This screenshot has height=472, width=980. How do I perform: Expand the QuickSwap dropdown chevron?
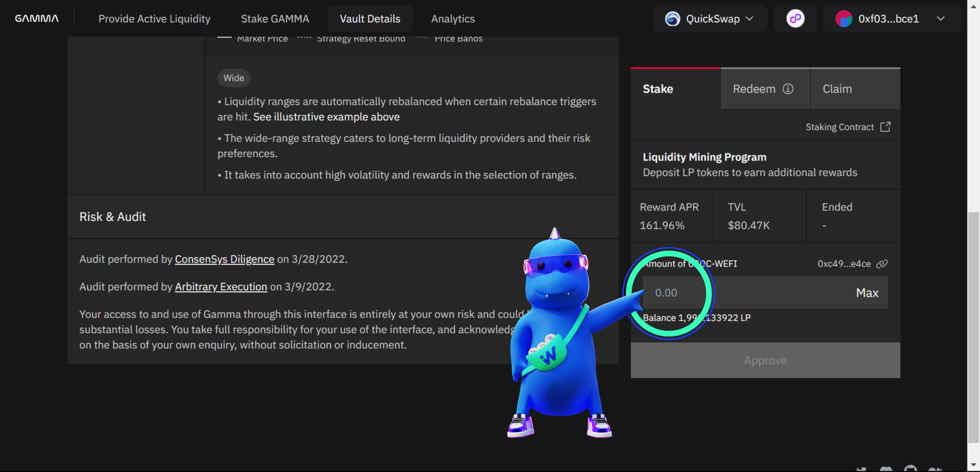(749, 19)
